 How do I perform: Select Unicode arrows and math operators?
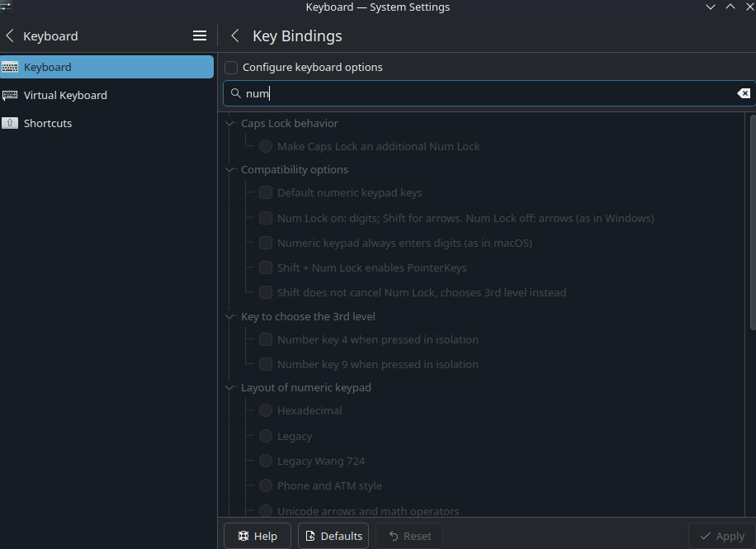tap(266, 511)
